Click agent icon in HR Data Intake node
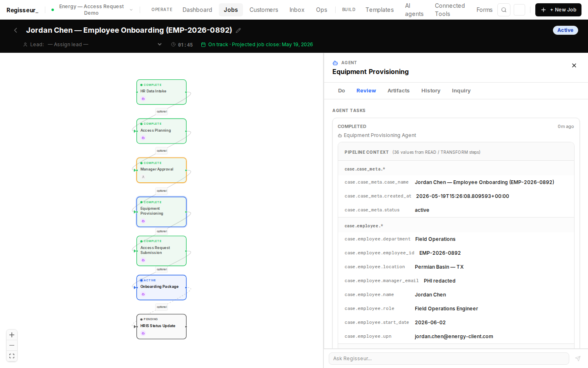The width and height of the screenshot is (588, 368). point(143,99)
